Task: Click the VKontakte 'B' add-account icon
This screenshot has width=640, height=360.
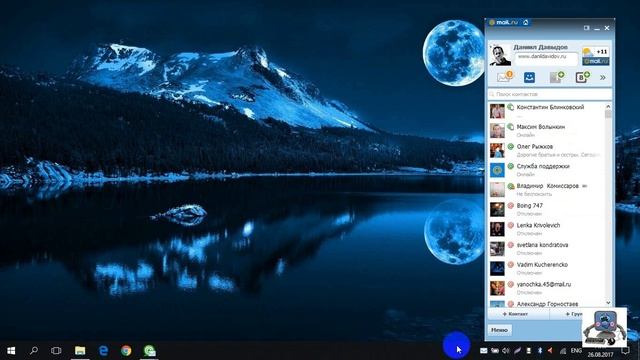Action: [x=582, y=77]
